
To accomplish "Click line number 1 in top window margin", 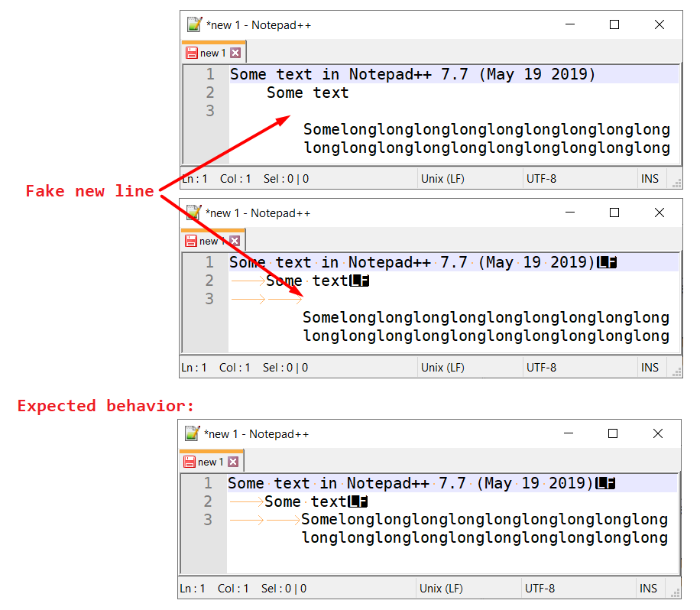I will pyautogui.click(x=210, y=74).
